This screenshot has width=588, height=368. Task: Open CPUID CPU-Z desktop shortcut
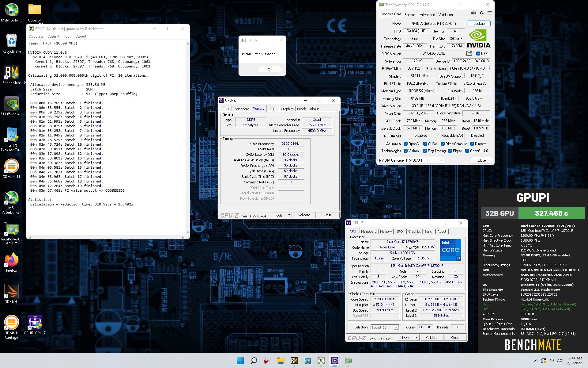35,325
